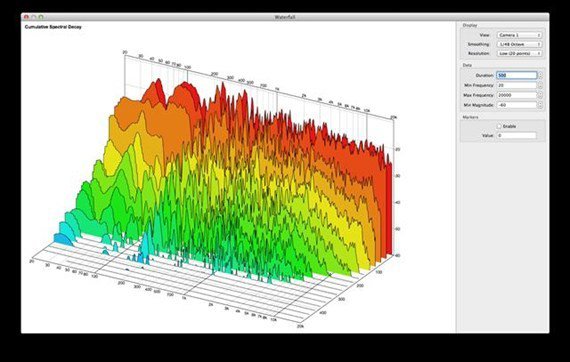Screen dimensions: 570x362
Task: Click the 1k label on the front frequency axis
Action: tap(185, 297)
